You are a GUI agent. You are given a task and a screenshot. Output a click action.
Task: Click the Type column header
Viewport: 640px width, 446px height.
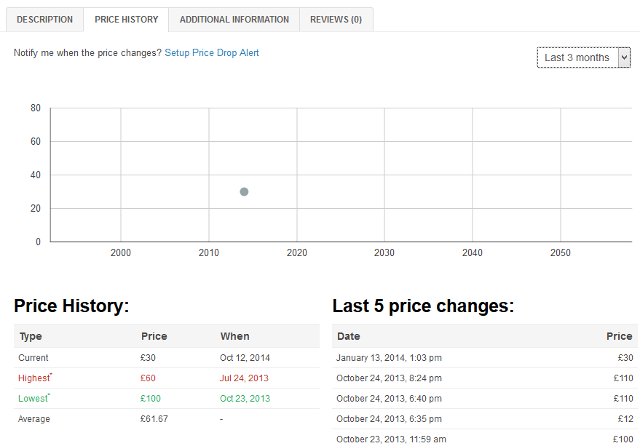30,336
